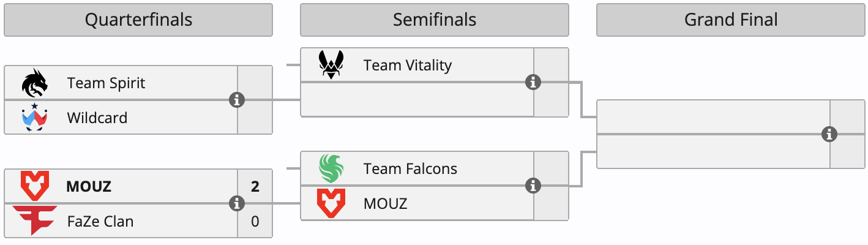
Task: Open the Team Spirit team link
Action: 106,83
